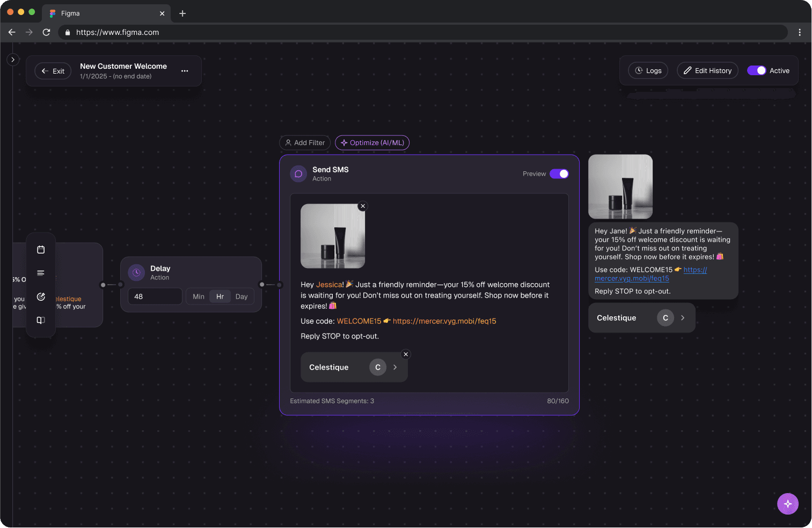Click the sparkle AI assistant button bottom right

[787, 503]
